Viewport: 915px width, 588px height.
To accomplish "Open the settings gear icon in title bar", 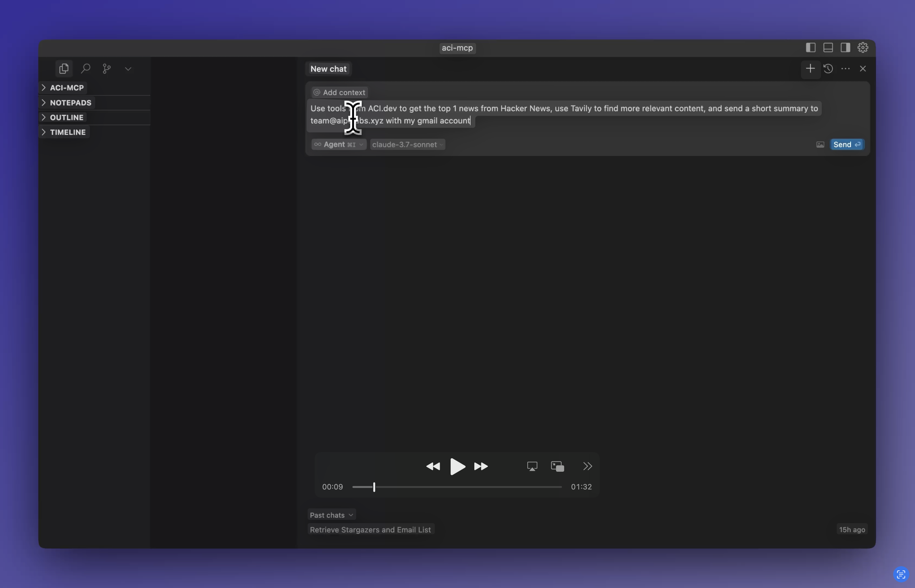I will coord(863,48).
